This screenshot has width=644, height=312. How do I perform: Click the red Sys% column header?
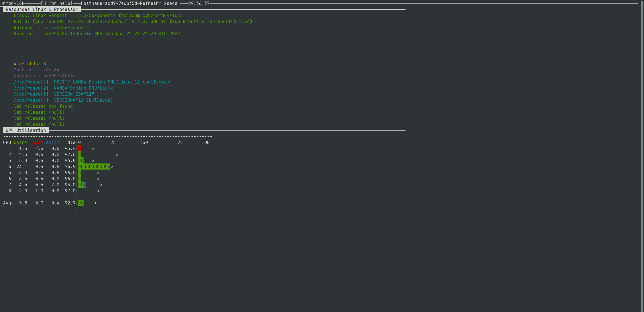[38, 142]
